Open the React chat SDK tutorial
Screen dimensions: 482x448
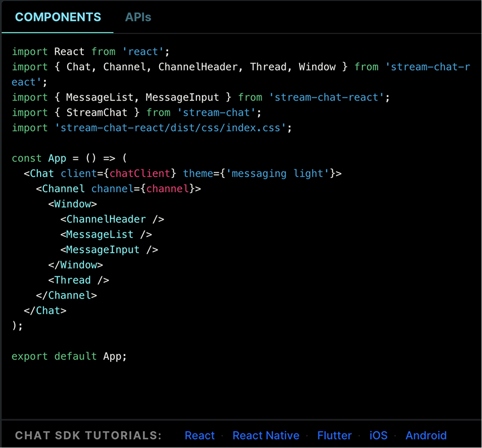click(200, 436)
